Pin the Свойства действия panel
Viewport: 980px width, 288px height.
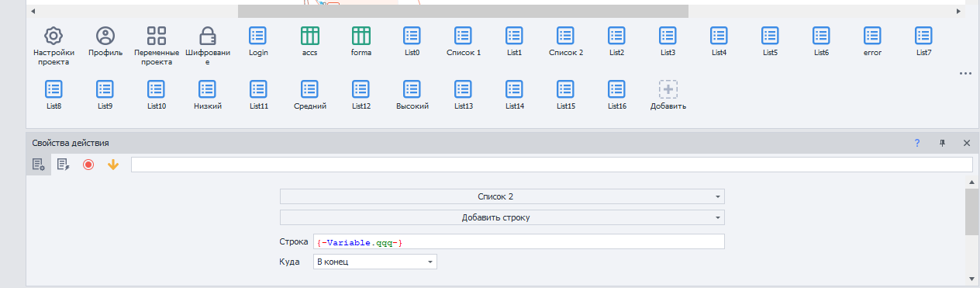943,143
